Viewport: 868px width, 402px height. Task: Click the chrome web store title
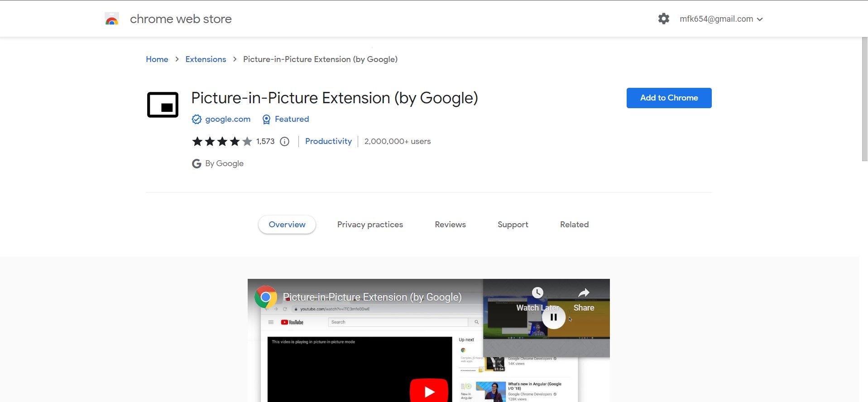181,19
